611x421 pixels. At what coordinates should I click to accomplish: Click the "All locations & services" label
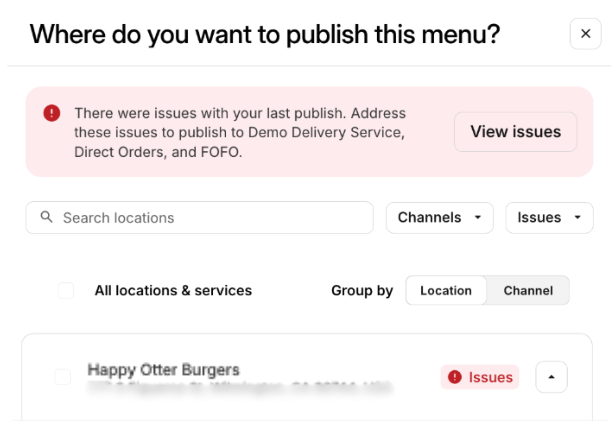(x=173, y=291)
